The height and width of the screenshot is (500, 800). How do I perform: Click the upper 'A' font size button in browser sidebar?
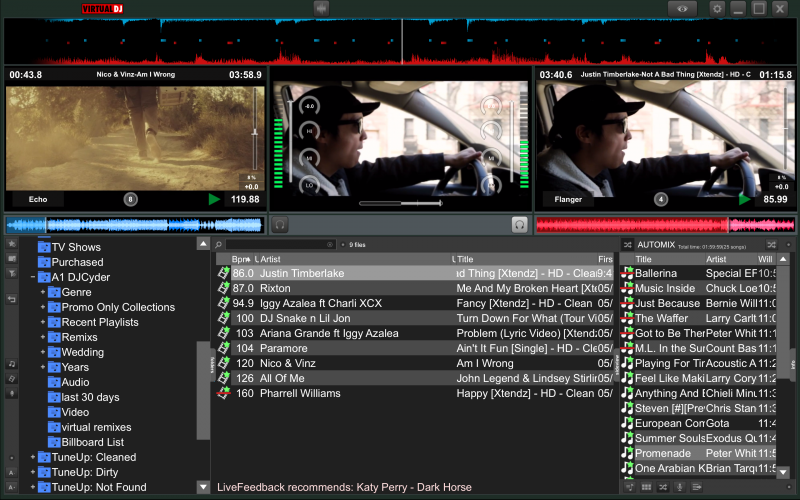[x=12, y=473]
